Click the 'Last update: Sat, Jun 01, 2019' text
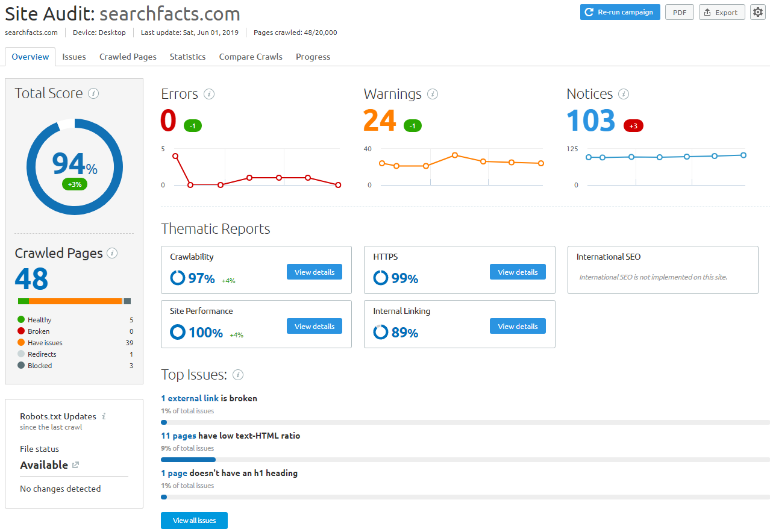This screenshot has width=770, height=532. pos(190,33)
